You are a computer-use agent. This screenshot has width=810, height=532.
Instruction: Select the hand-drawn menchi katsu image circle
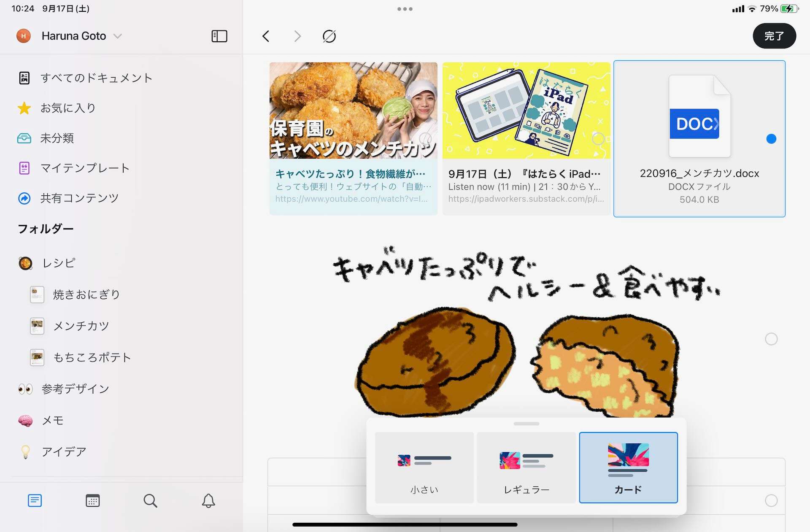pos(771,339)
